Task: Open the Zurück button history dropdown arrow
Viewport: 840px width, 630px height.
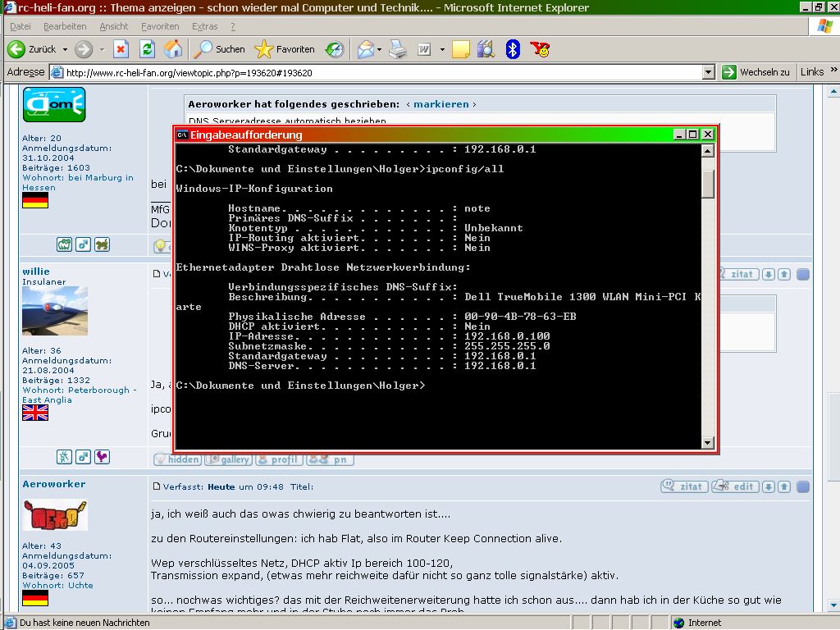Action: (65, 50)
